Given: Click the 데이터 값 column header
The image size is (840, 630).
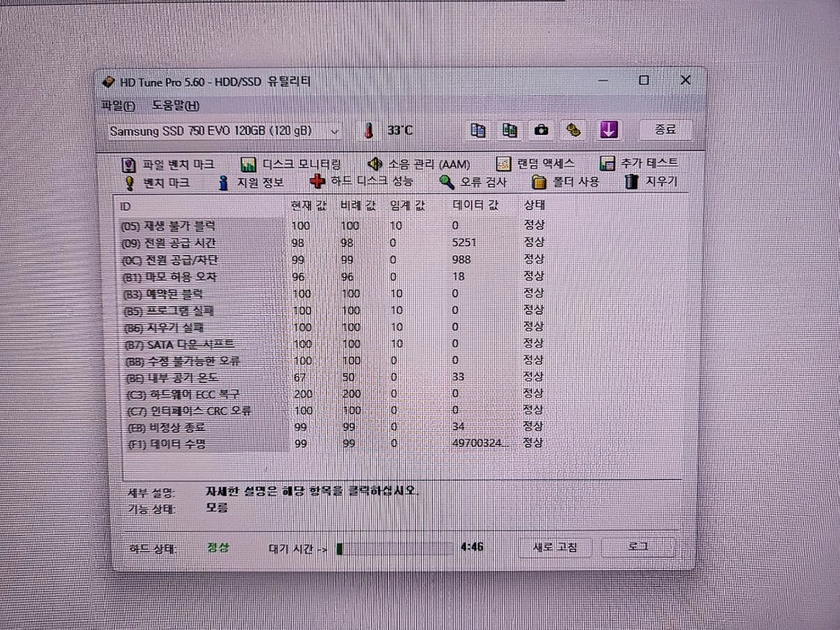Looking at the screenshot, I should click(x=475, y=205).
